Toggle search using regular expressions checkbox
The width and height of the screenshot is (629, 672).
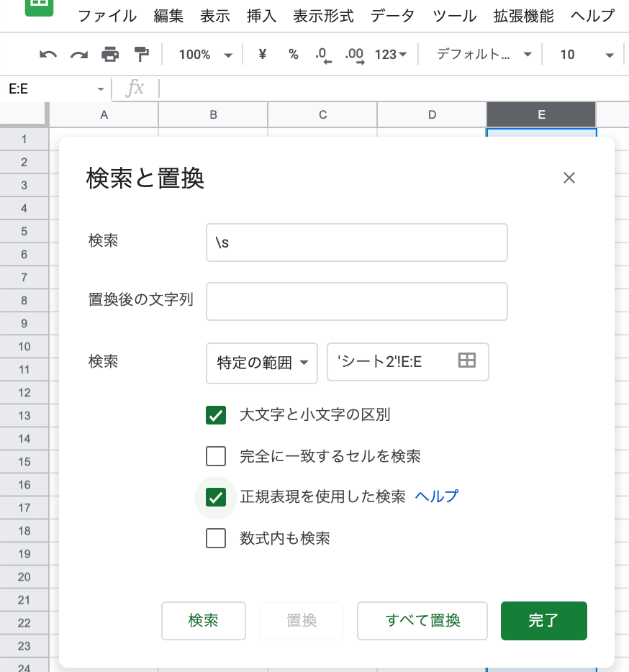click(216, 497)
